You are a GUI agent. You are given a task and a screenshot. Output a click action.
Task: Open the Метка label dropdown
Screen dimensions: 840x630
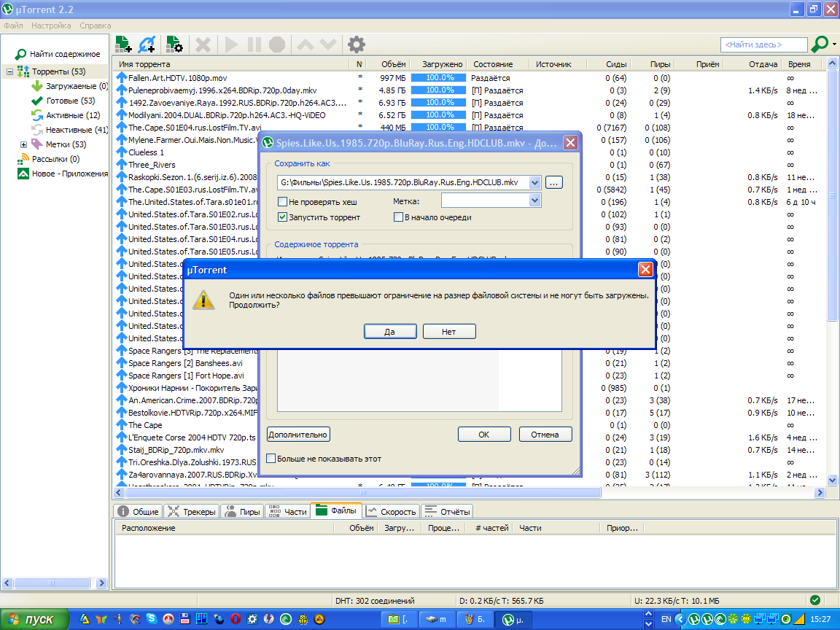(x=534, y=201)
